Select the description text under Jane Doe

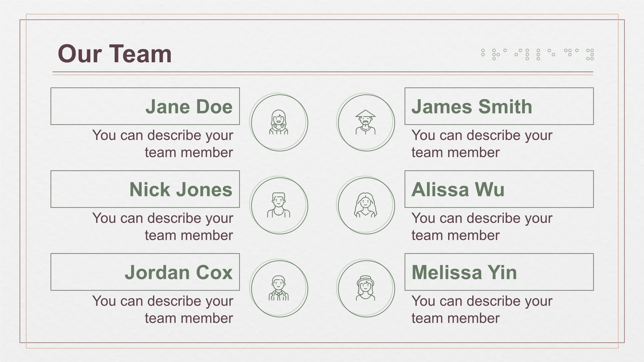(x=162, y=144)
